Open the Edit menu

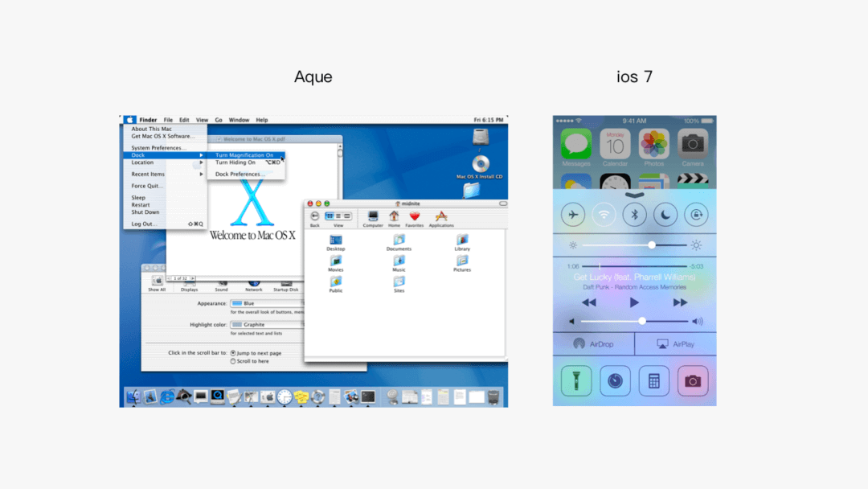coord(184,120)
